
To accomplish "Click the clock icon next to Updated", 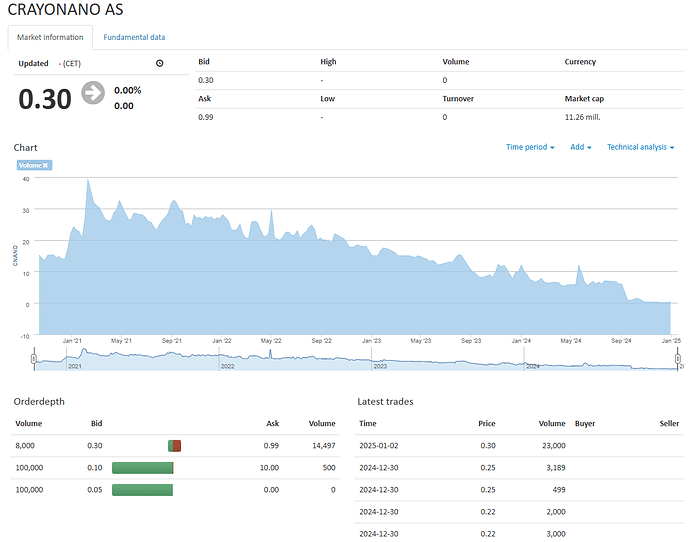I will pos(160,63).
